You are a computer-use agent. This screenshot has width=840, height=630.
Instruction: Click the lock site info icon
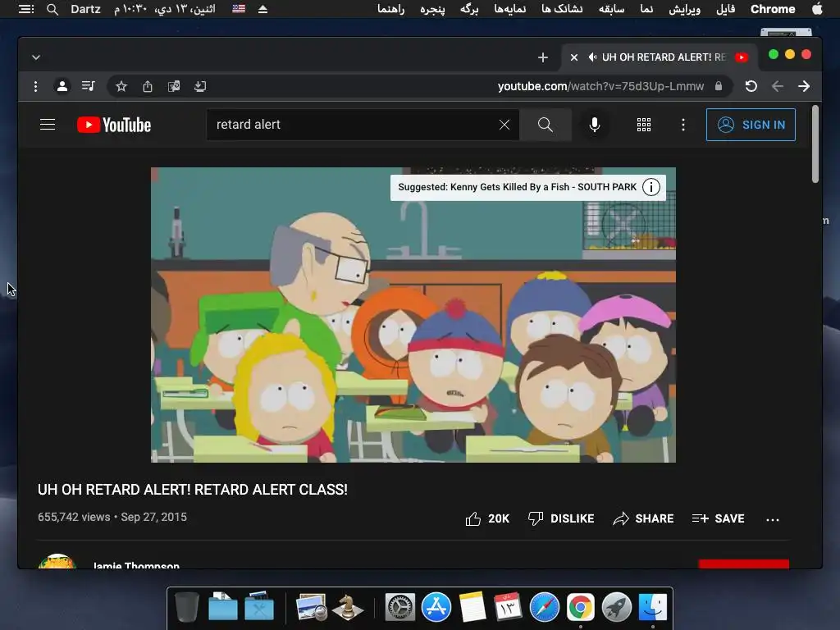(x=719, y=86)
